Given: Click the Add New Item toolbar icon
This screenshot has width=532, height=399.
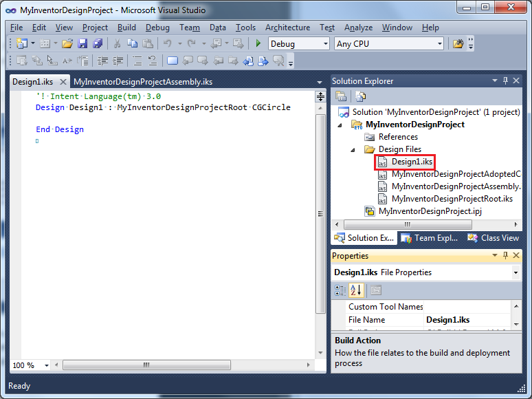Looking at the screenshot, I should 45,43.
